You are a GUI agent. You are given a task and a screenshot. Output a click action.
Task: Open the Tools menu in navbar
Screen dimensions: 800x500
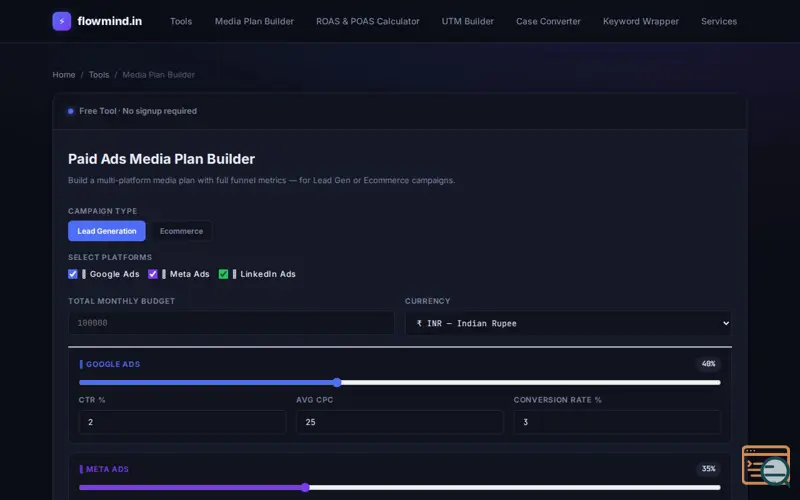coord(181,21)
